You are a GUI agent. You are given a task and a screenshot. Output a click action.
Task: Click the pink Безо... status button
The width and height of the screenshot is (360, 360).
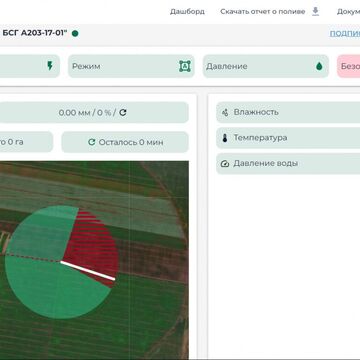(349, 66)
